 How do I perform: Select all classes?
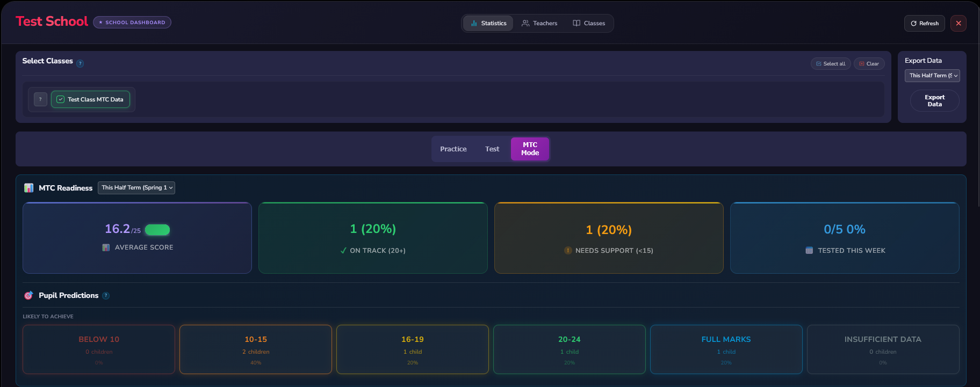831,64
